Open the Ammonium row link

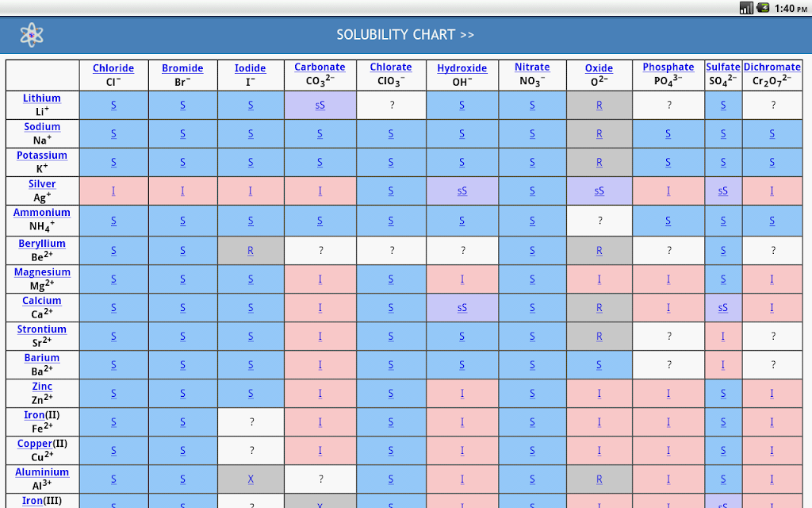point(41,213)
